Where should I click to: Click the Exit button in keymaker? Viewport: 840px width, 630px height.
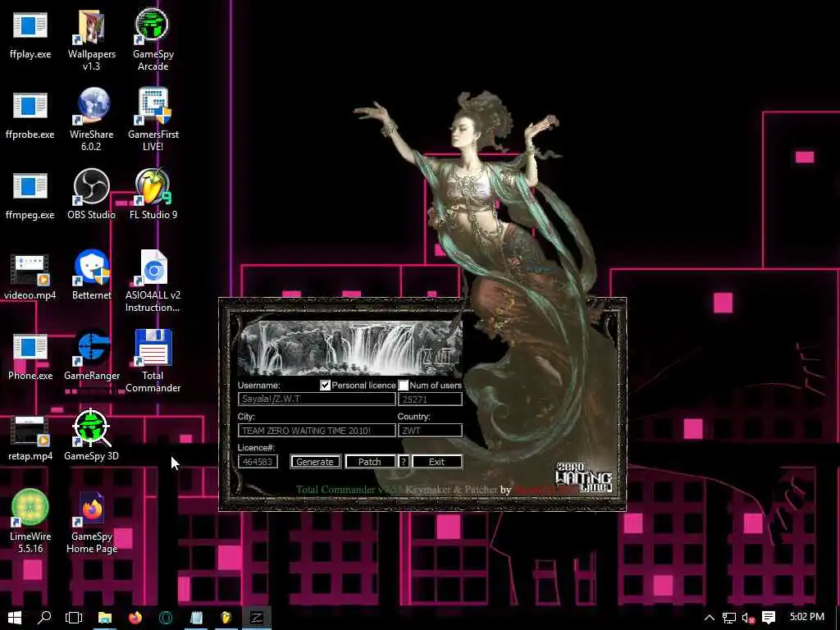(x=436, y=462)
